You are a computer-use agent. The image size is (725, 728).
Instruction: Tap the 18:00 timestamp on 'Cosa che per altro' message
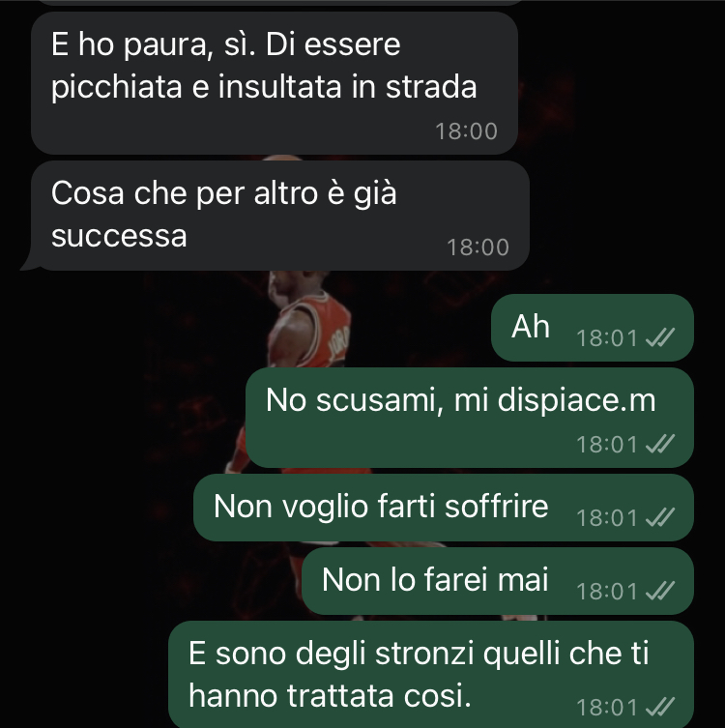click(478, 248)
